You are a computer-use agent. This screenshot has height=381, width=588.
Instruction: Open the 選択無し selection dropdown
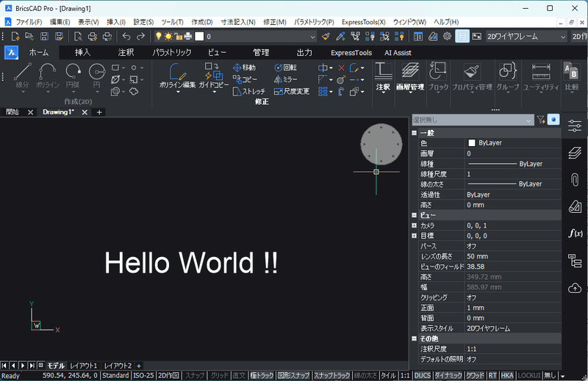(472, 120)
